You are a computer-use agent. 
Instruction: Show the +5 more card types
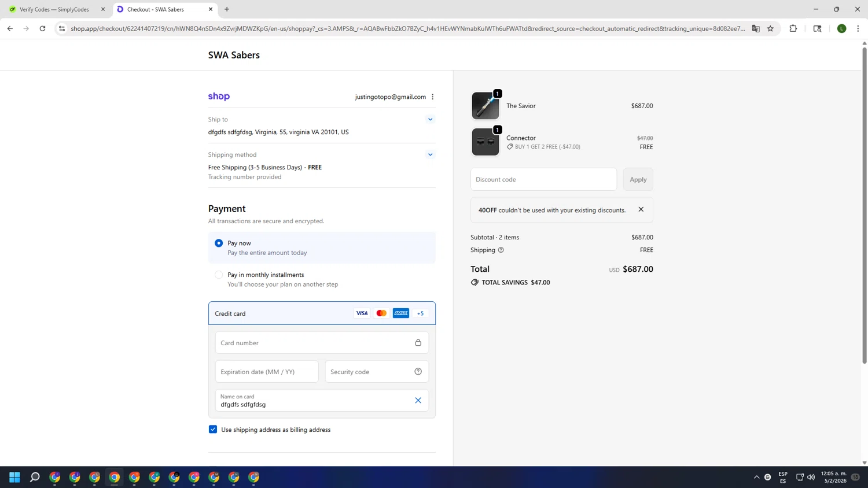point(420,313)
